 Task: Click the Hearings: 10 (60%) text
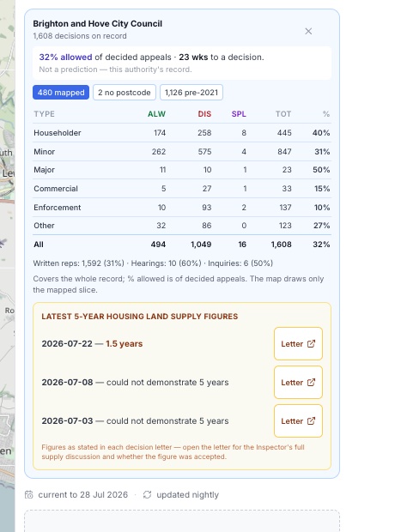click(166, 263)
